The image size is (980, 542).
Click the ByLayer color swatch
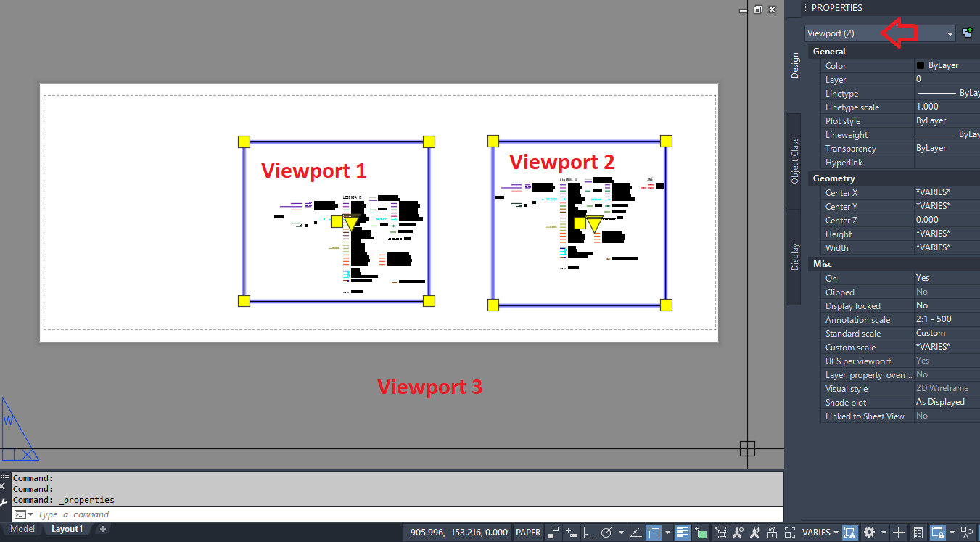coord(920,65)
